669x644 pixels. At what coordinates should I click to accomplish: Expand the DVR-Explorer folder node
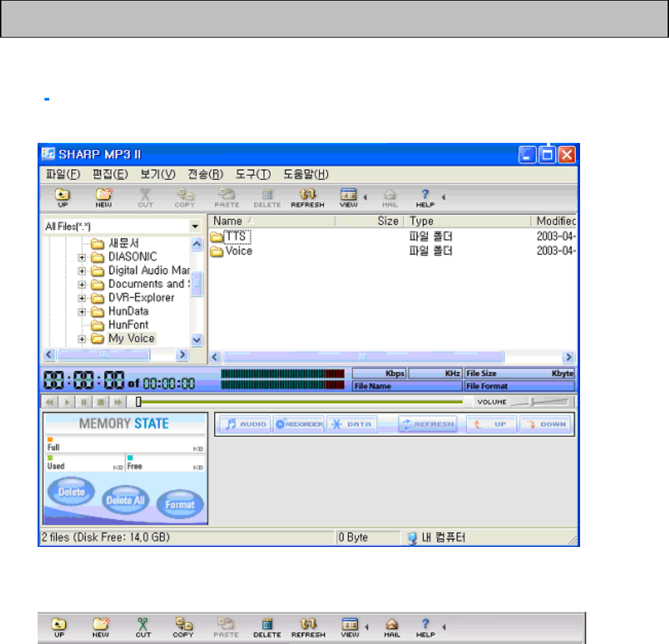point(81,298)
